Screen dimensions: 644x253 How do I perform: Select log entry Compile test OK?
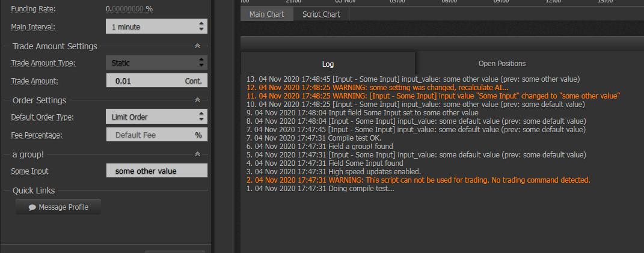click(x=314, y=138)
